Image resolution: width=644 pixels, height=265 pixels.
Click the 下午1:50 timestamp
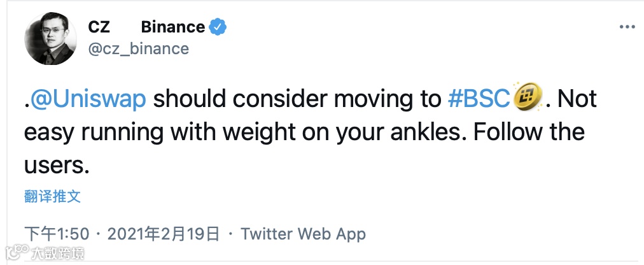click(x=57, y=234)
